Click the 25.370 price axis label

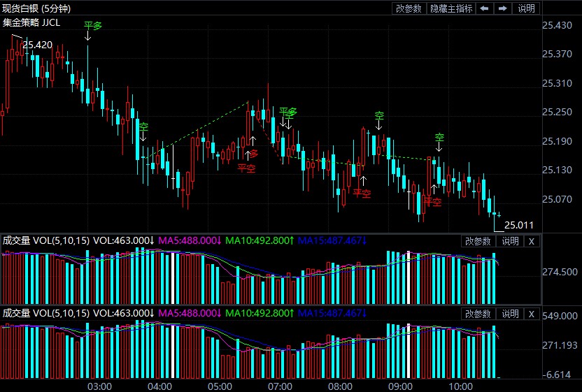point(557,54)
